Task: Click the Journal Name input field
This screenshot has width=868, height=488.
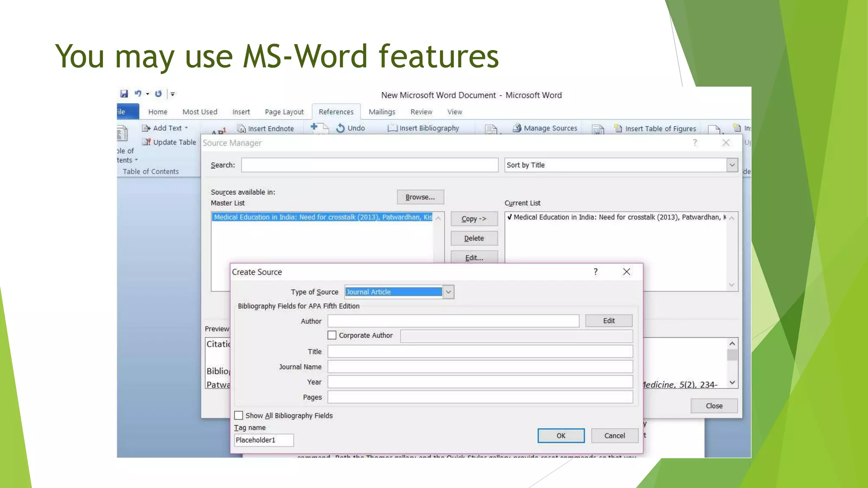Action: (480, 366)
